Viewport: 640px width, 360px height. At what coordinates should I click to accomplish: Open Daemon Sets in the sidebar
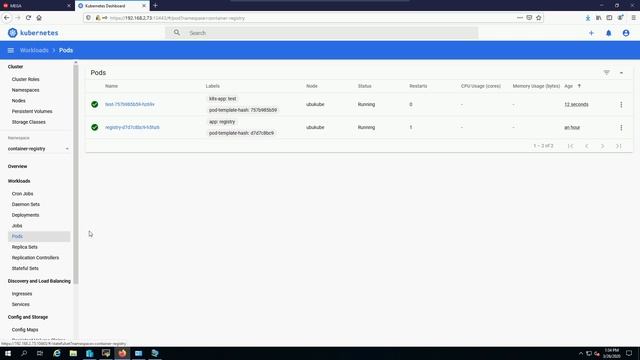(26, 204)
